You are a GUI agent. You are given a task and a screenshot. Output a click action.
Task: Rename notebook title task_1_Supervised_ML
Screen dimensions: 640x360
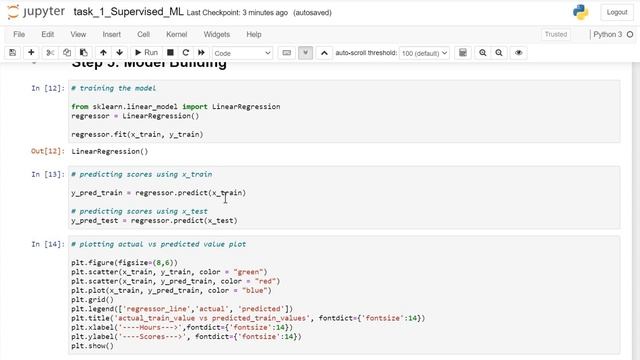(x=128, y=12)
